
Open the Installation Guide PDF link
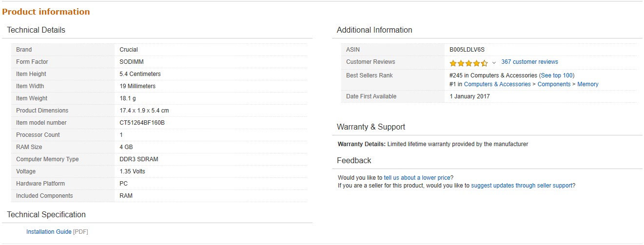(49, 232)
